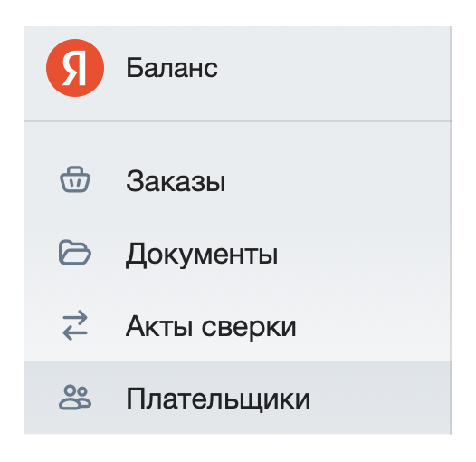Click empty space right of Документы label
The height and width of the screenshot is (462, 476).
tap(365, 253)
